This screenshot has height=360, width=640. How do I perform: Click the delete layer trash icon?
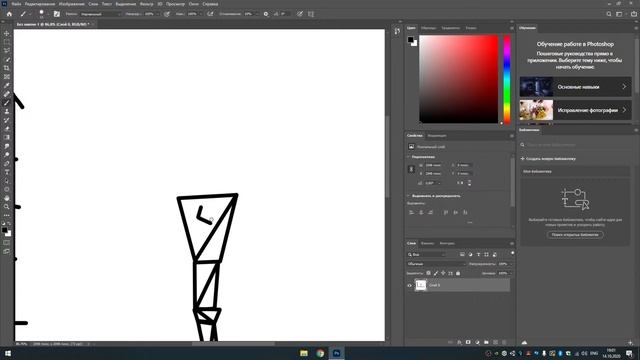pos(504,342)
